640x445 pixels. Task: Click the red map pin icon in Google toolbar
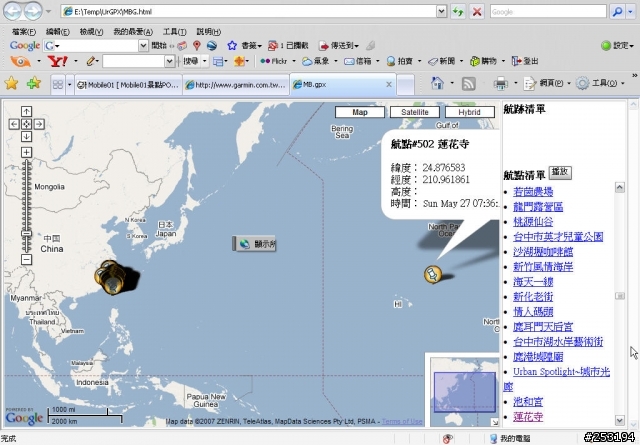197,45
